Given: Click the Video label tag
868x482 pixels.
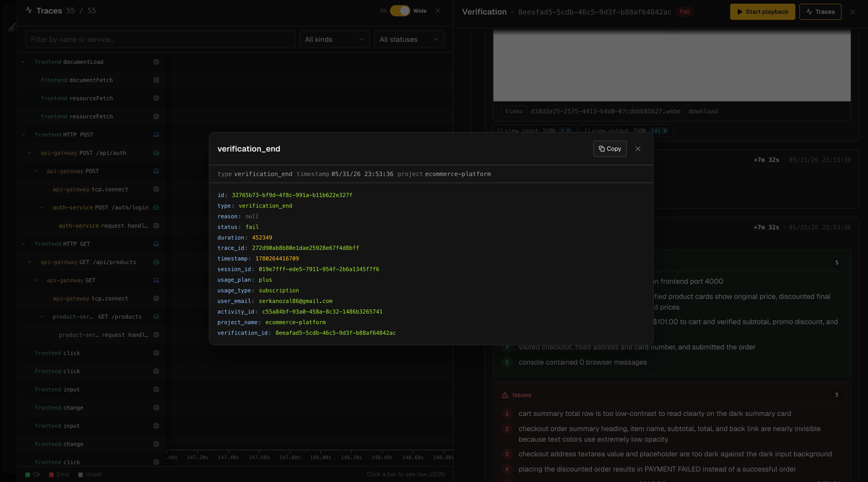Looking at the screenshot, I should click(514, 111).
